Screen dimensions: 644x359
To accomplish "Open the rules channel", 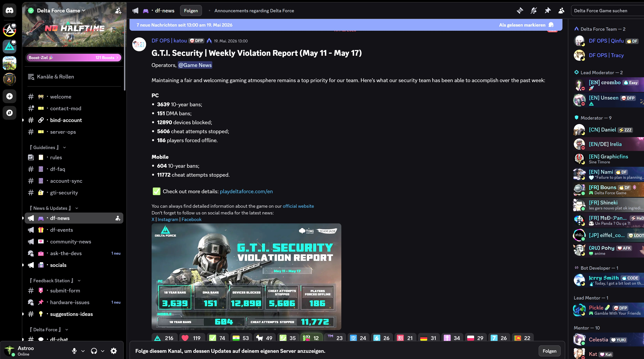I will click(74, 158).
